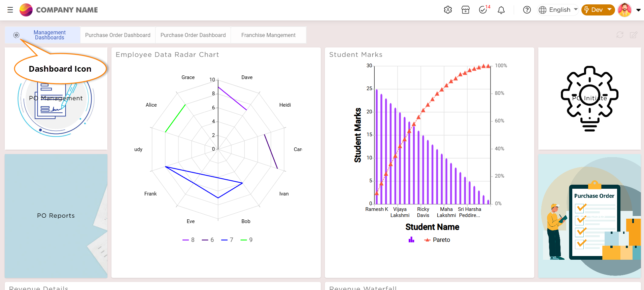Open the English language dropdown
The width and height of the screenshot is (644, 290).
pyautogui.click(x=558, y=10)
